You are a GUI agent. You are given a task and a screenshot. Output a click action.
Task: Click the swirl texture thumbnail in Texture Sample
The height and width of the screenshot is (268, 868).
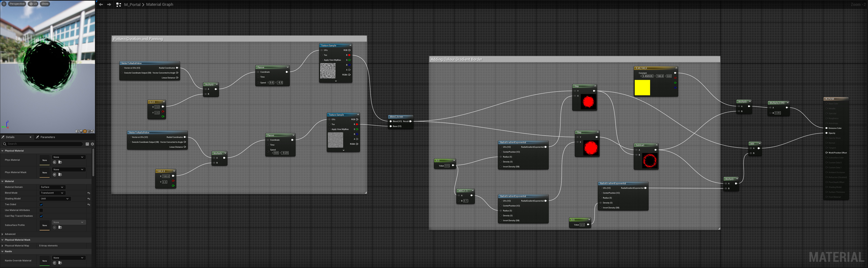tap(328, 71)
